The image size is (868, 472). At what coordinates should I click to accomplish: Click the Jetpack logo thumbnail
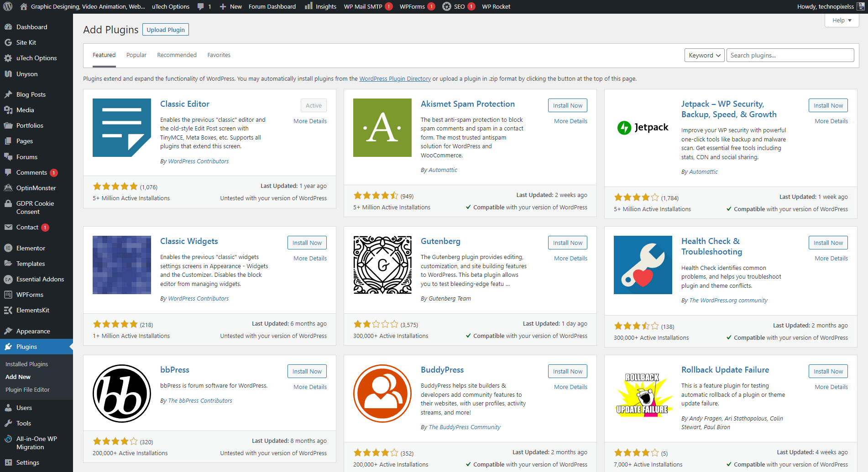643,128
